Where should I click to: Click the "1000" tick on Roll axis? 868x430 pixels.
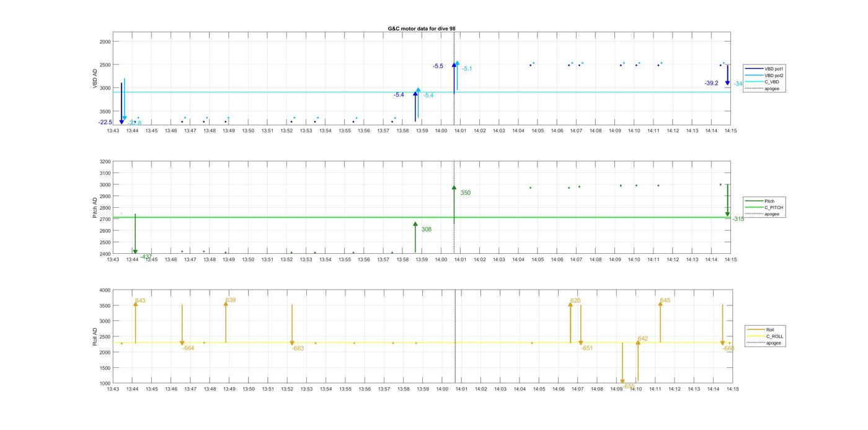(104, 383)
